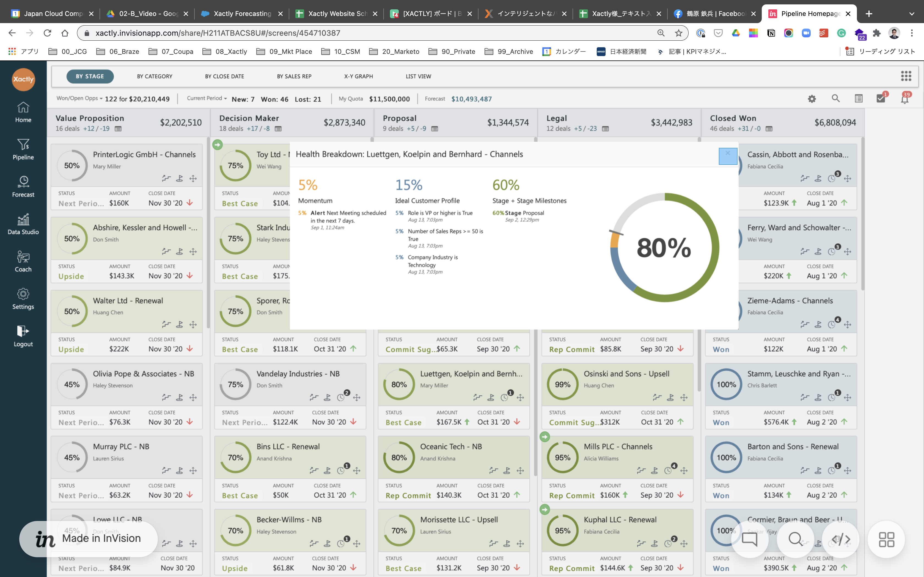
Task: Open the nine-dot app grid icon
Action: pyautogui.click(x=906, y=76)
